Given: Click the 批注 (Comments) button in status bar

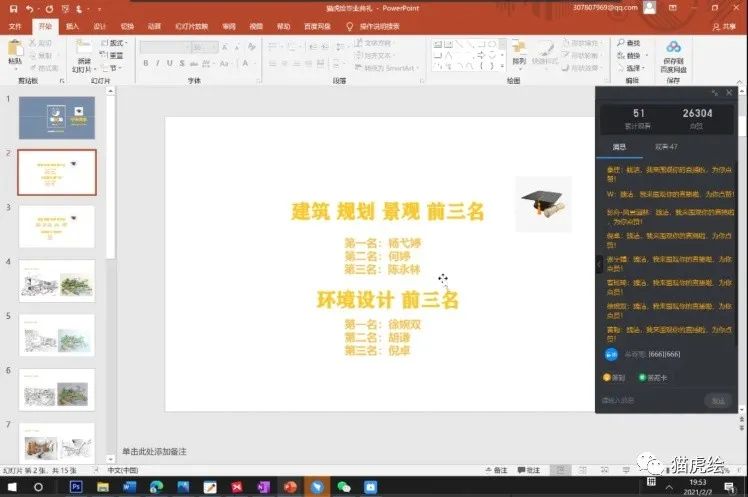Looking at the screenshot, I should 529,470.
